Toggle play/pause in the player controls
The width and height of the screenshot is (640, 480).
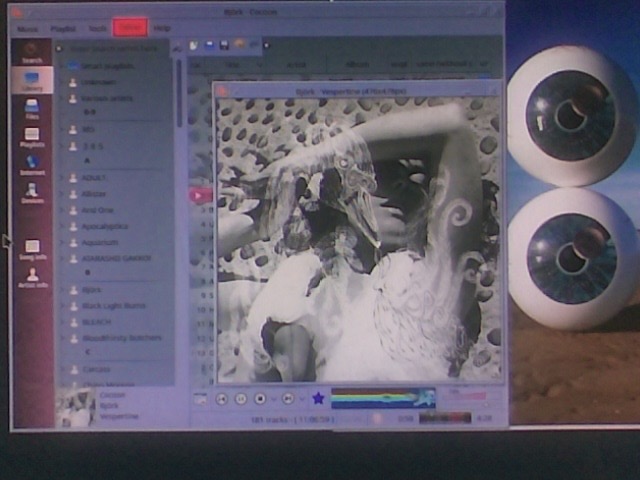[241, 398]
